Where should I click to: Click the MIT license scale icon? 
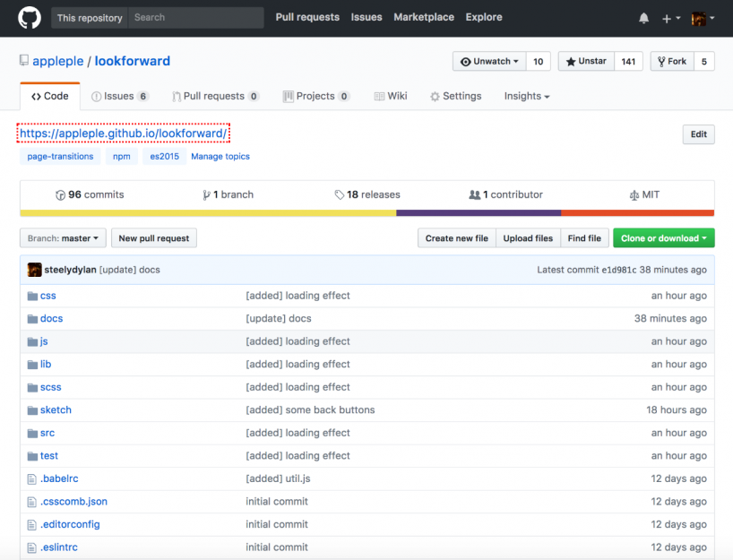[x=634, y=194]
